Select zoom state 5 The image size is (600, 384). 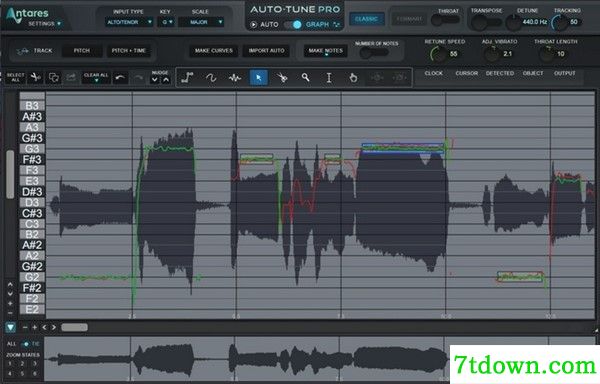point(22,373)
